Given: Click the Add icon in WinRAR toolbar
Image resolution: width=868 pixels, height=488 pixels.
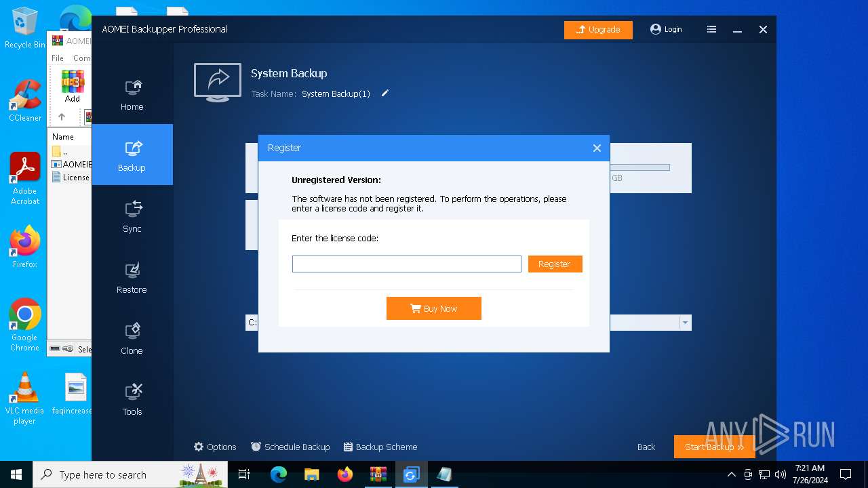Looking at the screenshot, I should coord(73,86).
